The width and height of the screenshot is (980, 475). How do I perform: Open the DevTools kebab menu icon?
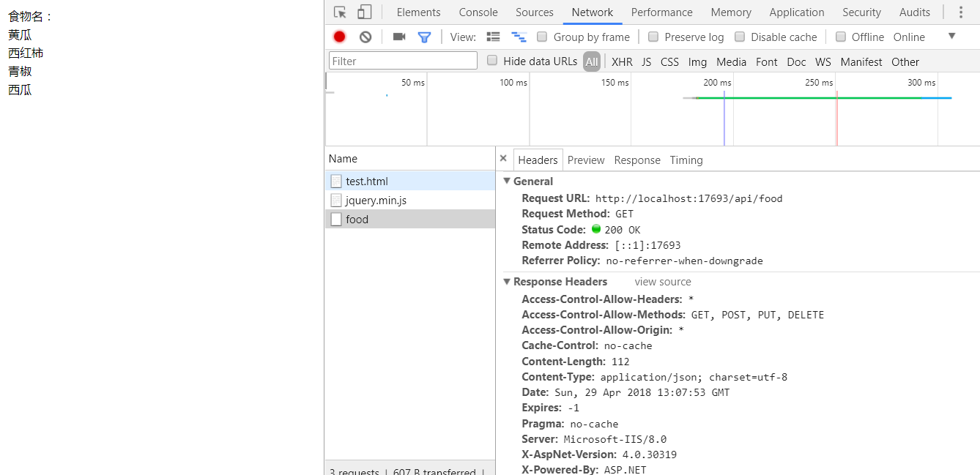[x=961, y=12]
